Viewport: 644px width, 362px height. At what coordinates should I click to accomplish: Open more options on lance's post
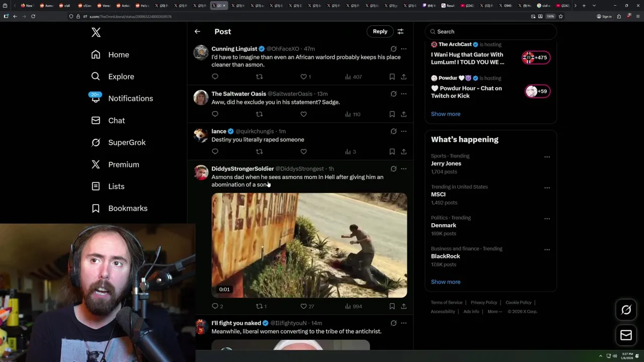pos(404,131)
